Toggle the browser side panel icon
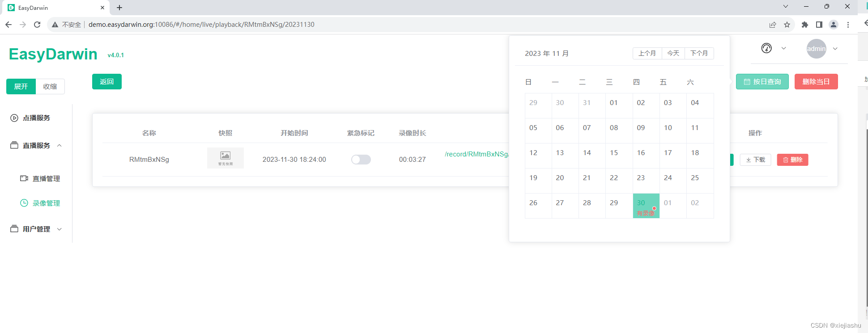Viewport: 868px width, 333px height. pyautogui.click(x=819, y=25)
